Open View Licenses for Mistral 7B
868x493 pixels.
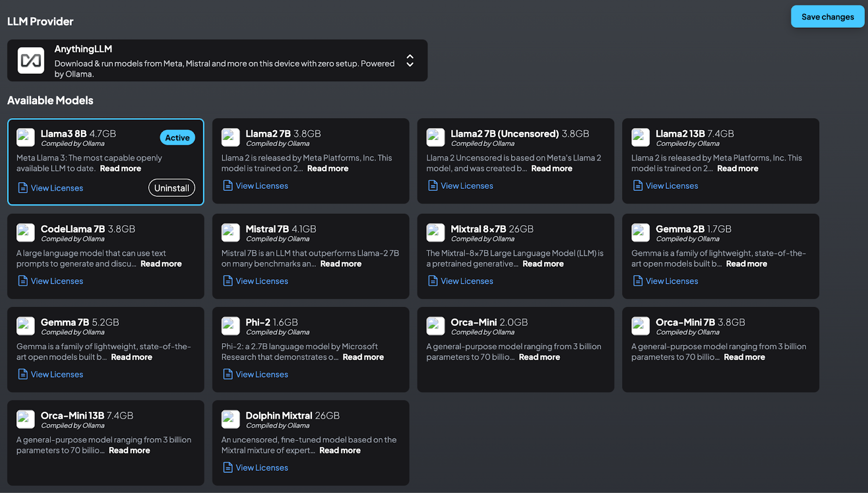[x=256, y=281]
